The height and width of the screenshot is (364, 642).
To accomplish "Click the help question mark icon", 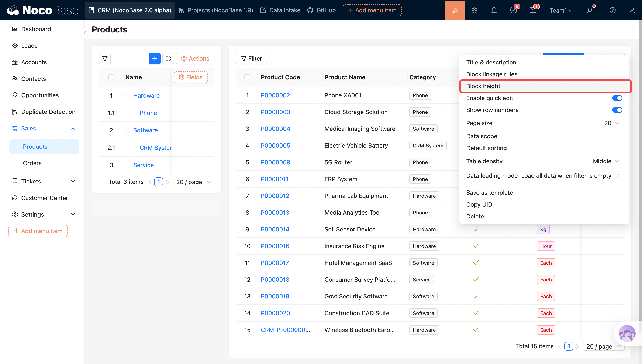I will click(x=612, y=10).
